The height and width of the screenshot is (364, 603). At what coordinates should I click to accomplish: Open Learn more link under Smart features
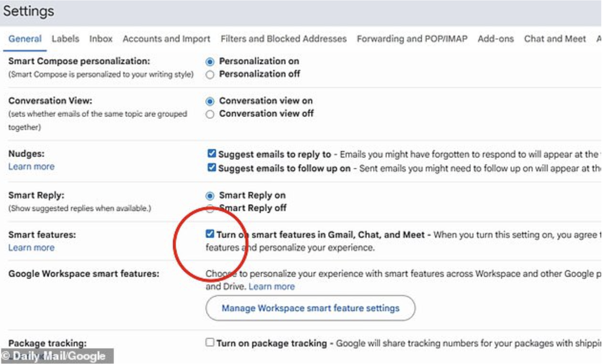(31, 248)
